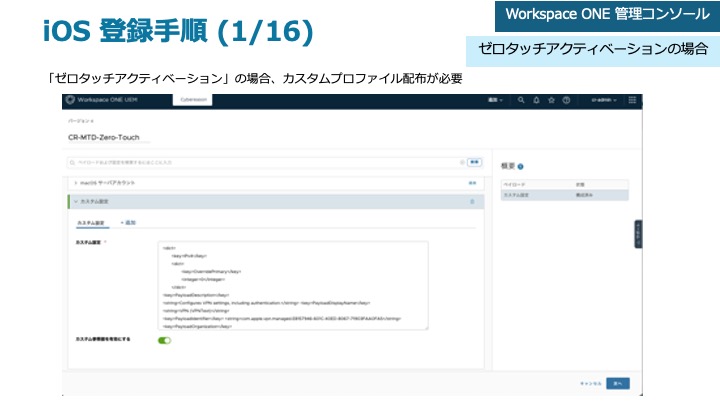Click info icon beside 概要 heading
This screenshot has height=405, width=720.
pos(520,167)
